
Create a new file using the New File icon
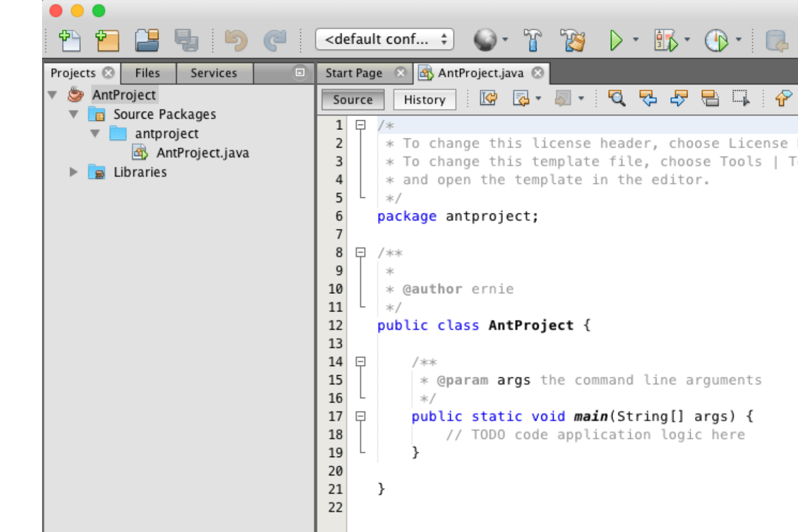tap(70, 39)
